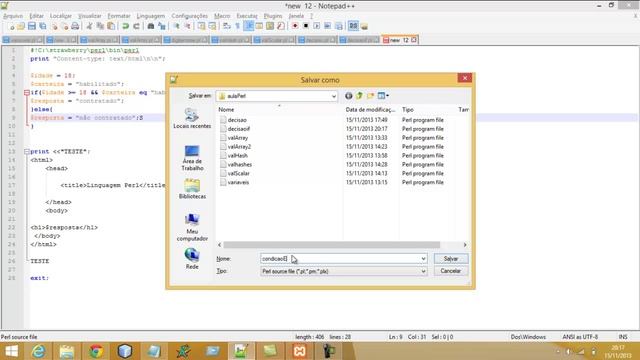Click the Cut scissors toolbar icon

point(89,27)
